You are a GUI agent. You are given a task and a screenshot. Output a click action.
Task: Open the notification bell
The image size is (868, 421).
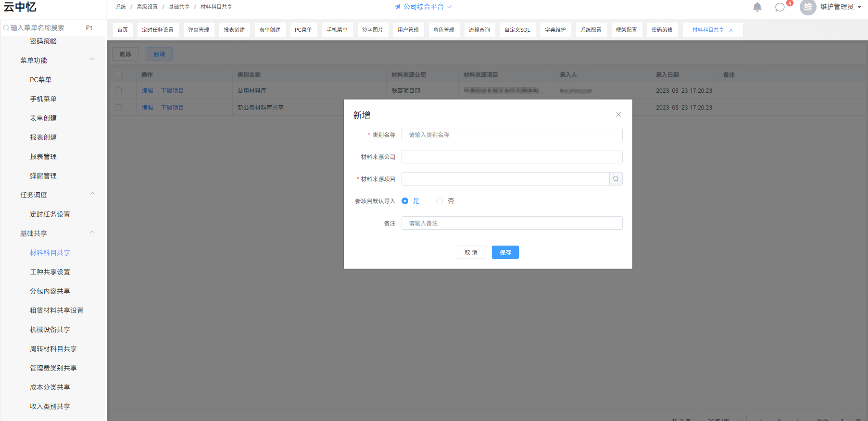pos(757,7)
